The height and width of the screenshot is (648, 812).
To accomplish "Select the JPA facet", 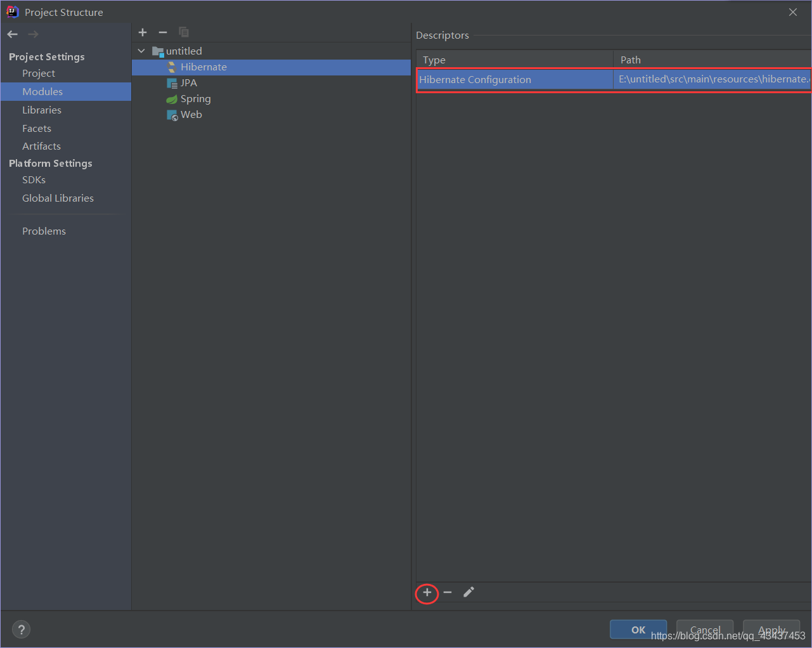I will tap(188, 83).
